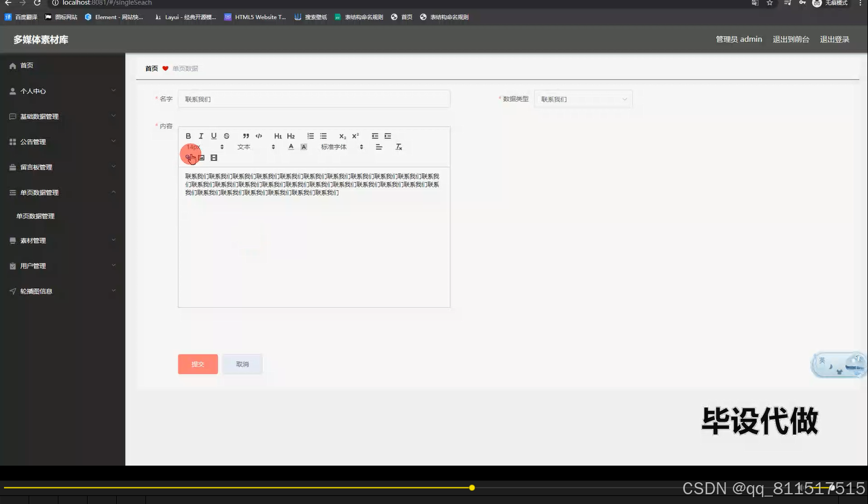Screen dimensions: 868x504
Task: Select 素材管理 in the sidebar
Action: point(62,240)
